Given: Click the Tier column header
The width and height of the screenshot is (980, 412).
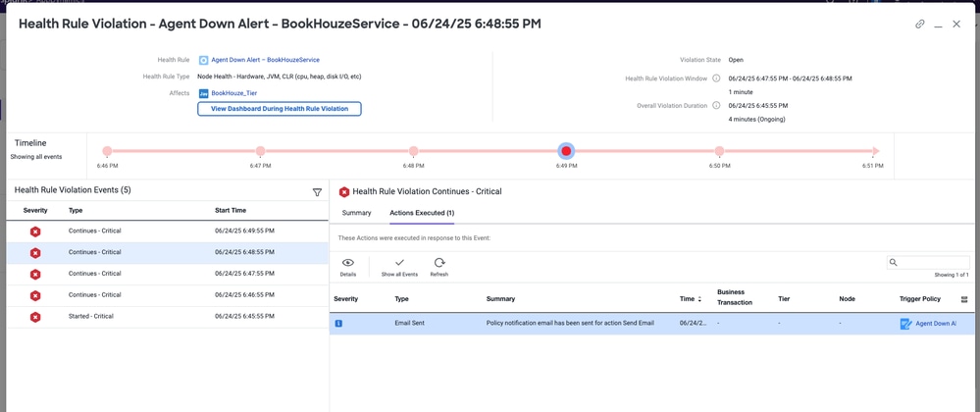Looking at the screenshot, I should [785, 299].
